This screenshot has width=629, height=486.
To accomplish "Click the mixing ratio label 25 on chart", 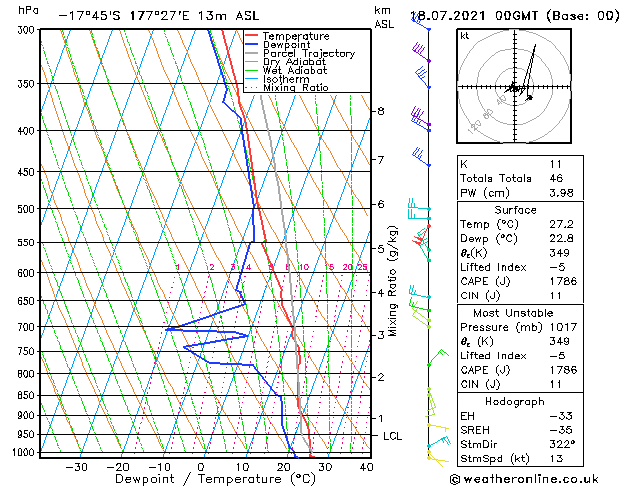I will [x=362, y=267].
